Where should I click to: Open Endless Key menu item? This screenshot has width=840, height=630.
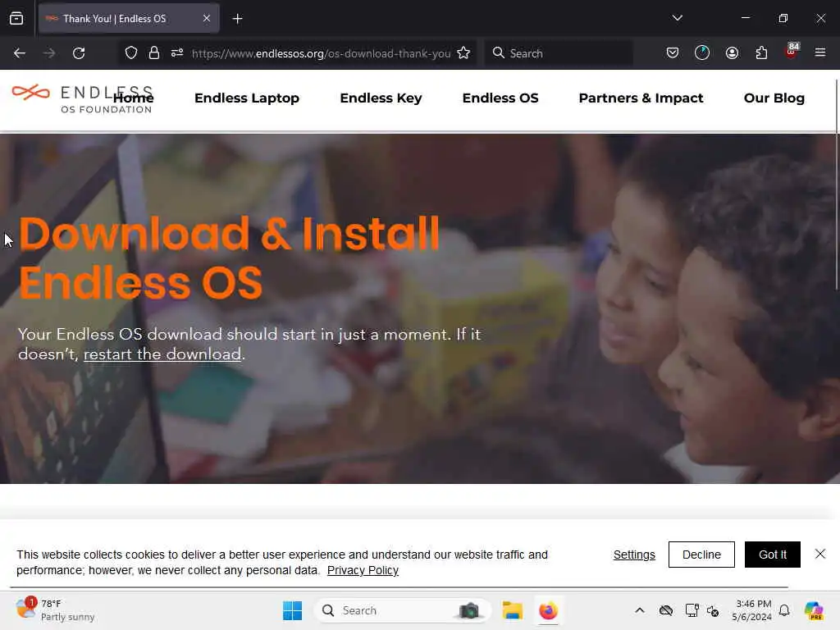[381, 98]
